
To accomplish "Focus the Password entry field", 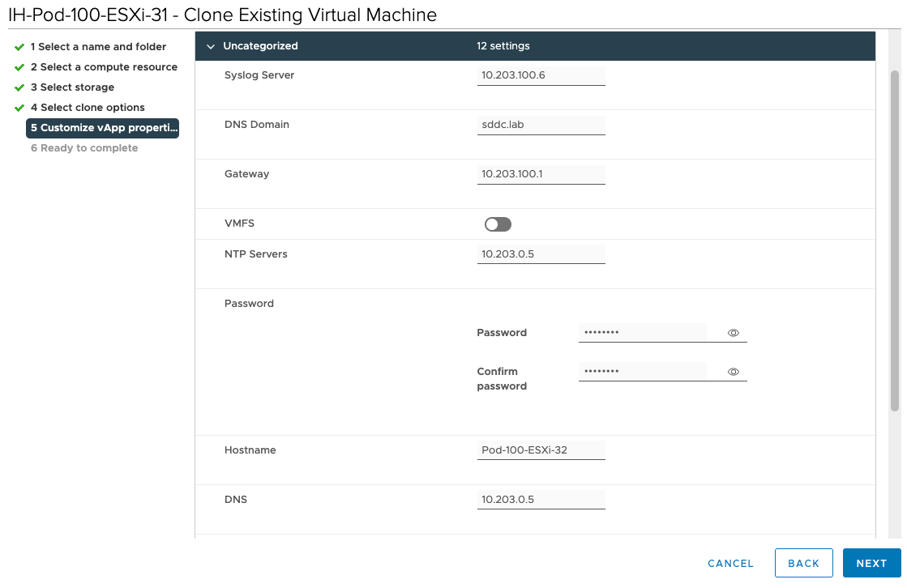I will 642,333.
